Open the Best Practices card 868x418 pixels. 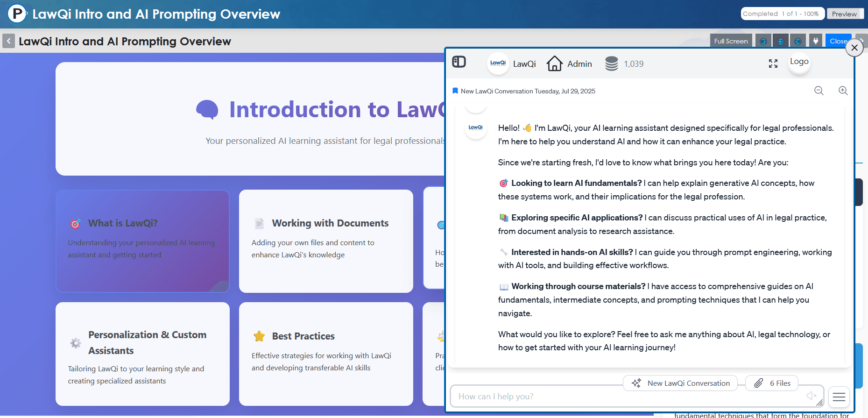(x=326, y=354)
